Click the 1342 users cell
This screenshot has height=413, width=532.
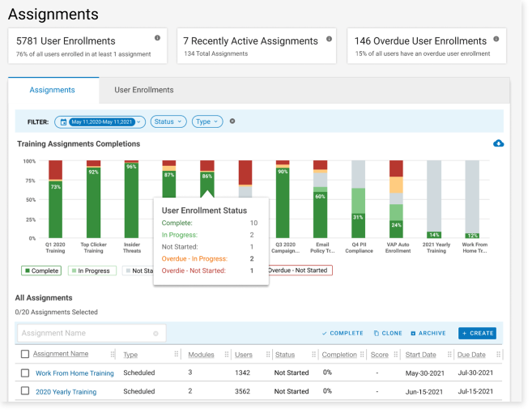pos(243,373)
